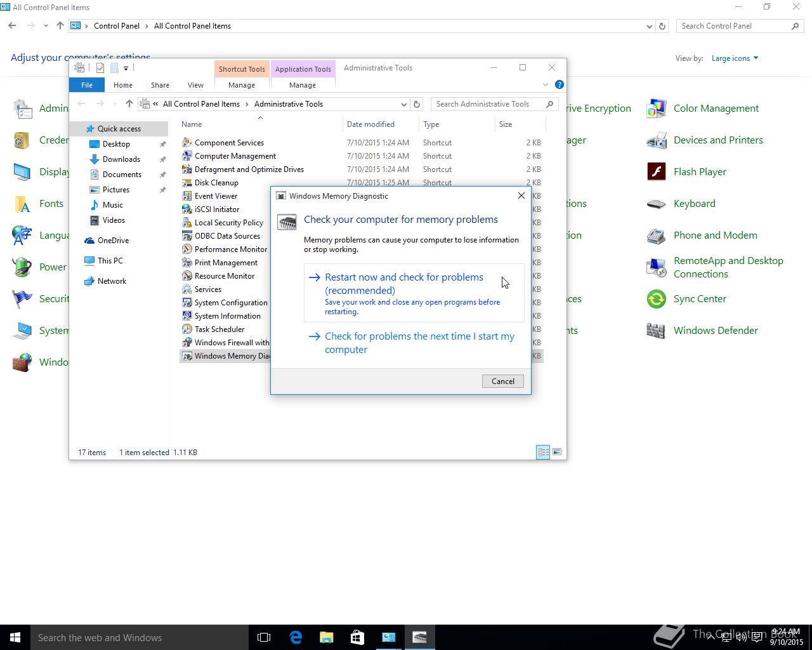812x650 pixels.
Task: Sort file list by Name column
Action: 260,124
